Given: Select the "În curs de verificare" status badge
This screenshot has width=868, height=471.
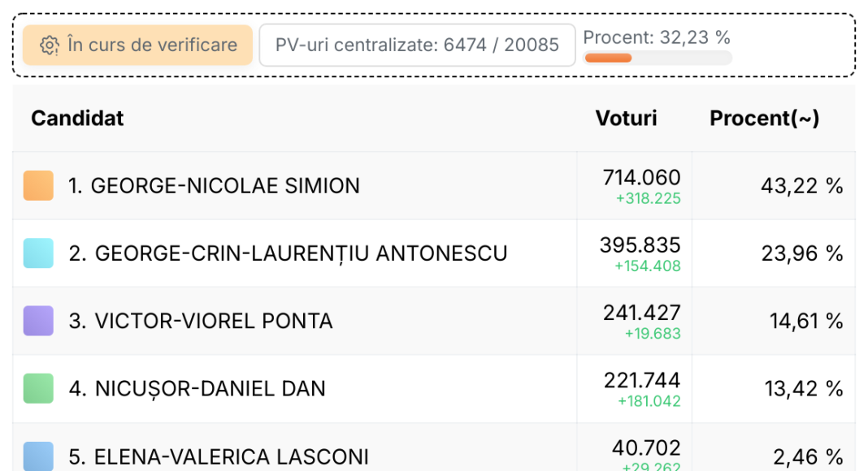Looking at the screenshot, I should coord(137,45).
